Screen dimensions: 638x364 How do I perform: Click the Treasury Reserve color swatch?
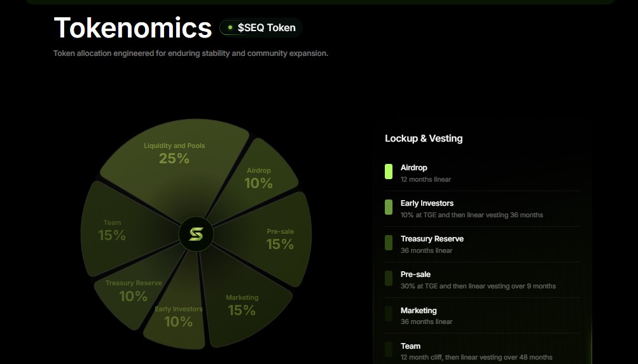coord(389,243)
